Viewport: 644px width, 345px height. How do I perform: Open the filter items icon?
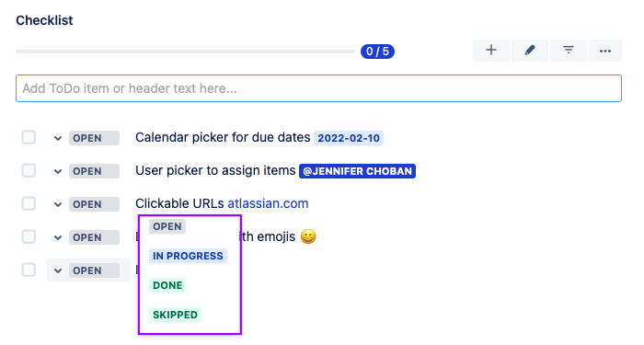click(568, 51)
